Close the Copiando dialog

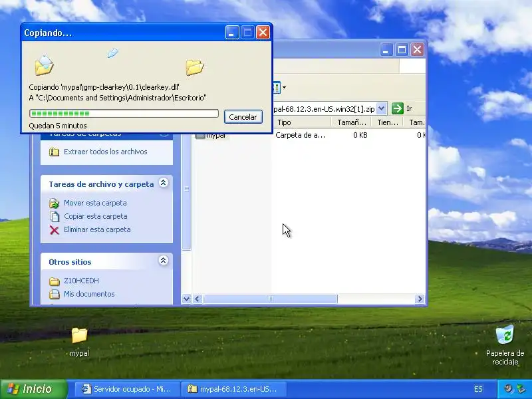coord(263,33)
